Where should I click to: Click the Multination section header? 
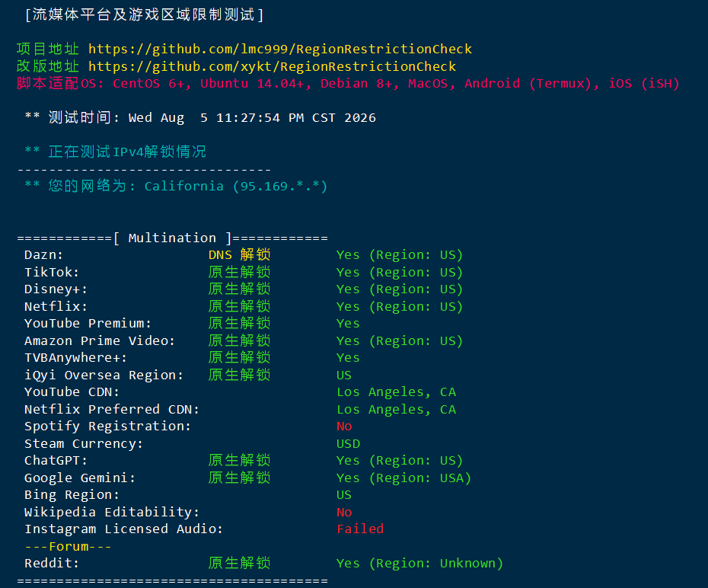point(173,238)
